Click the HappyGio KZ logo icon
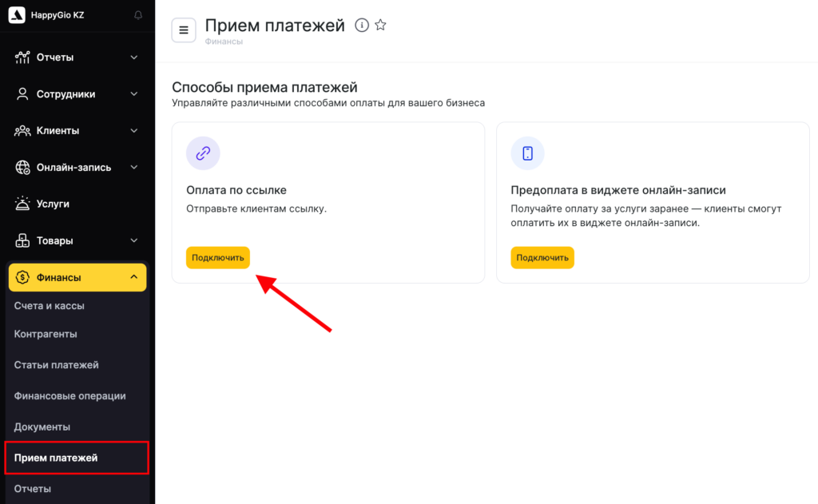Screen dimensions: 818x504 (x=17, y=15)
